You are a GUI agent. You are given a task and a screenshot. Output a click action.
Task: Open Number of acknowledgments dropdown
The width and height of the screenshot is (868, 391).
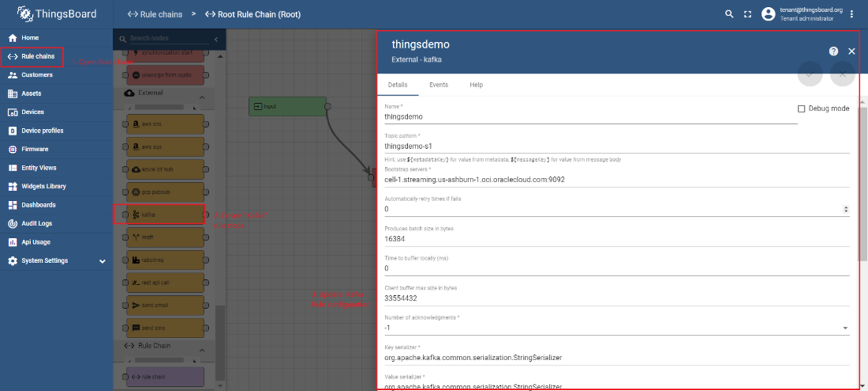(617, 328)
